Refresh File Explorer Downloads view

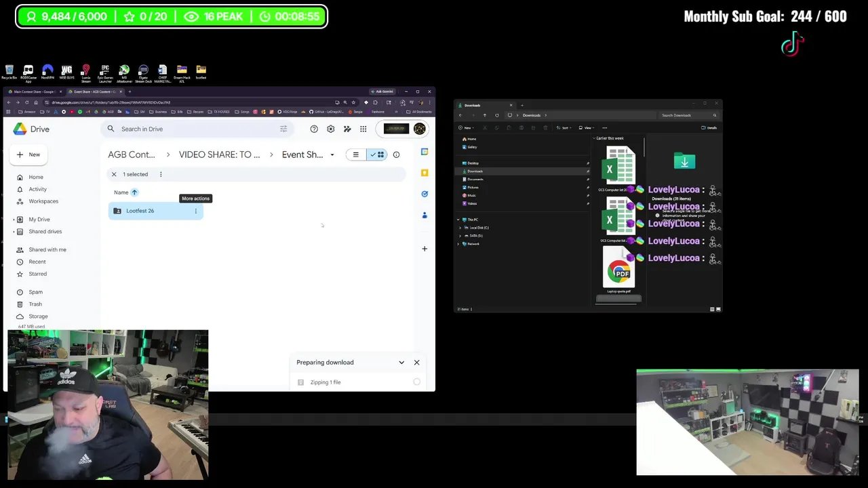point(496,115)
